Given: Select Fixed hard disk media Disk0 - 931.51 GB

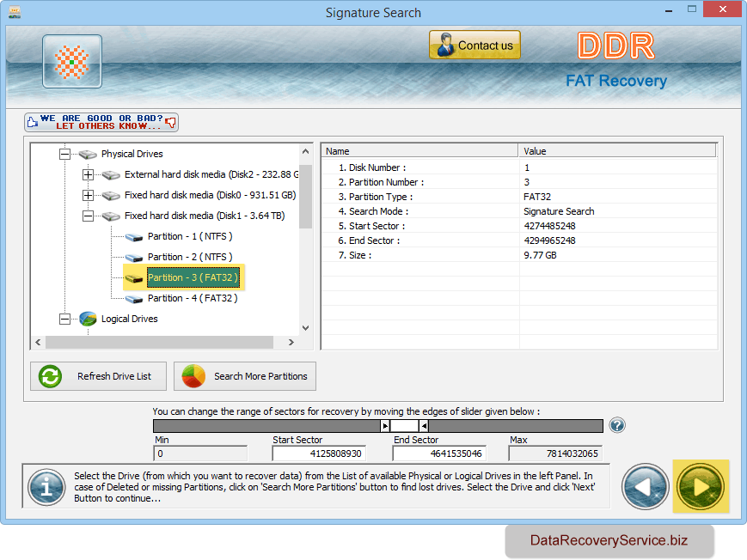Looking at the screenshot, I should (210, 195).
